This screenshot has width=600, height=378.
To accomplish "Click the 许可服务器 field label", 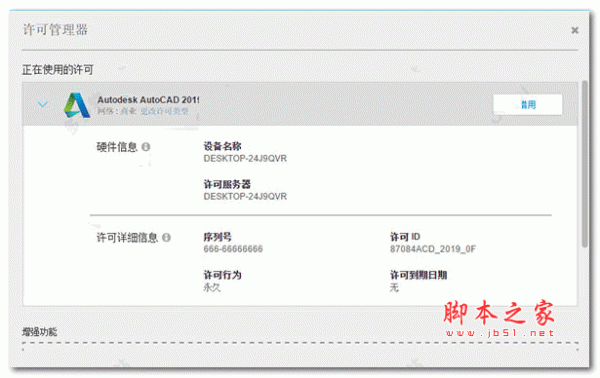I will click(x=227, y=184).
